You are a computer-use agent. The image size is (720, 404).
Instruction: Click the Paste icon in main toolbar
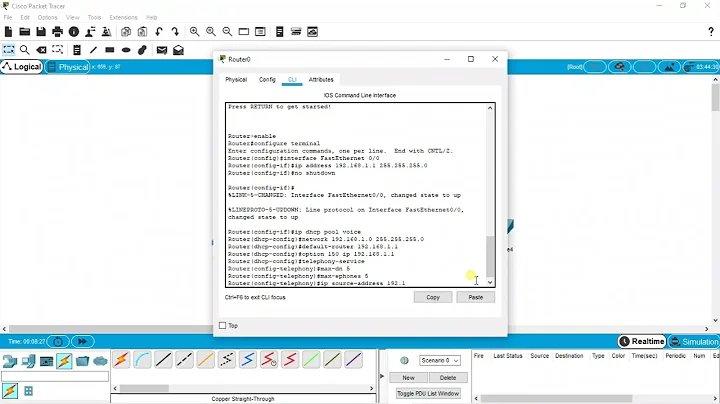coord(142,32)
